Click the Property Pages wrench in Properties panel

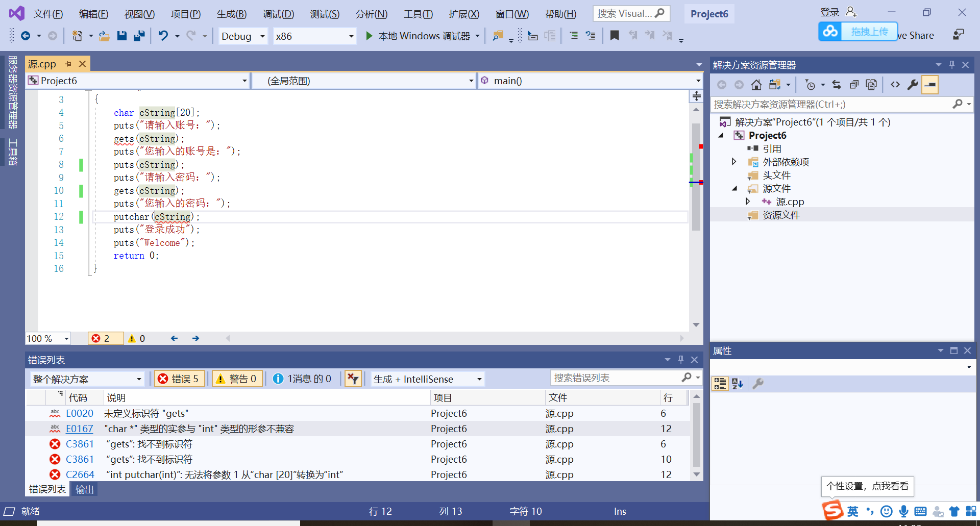758,384
